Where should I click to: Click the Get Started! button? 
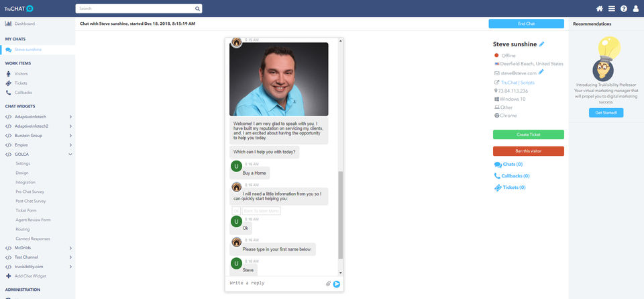606,113
